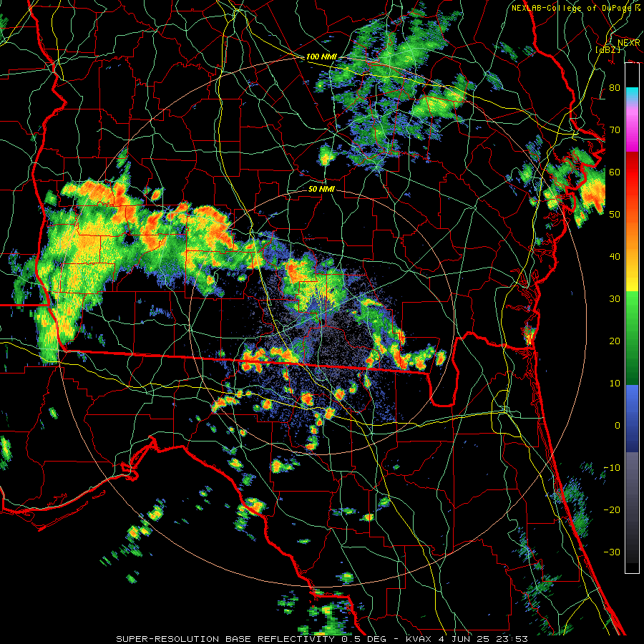Click the 0 value on the dBZ scale
The height and width of the screenshot is (644, 644).
point(618,426)
